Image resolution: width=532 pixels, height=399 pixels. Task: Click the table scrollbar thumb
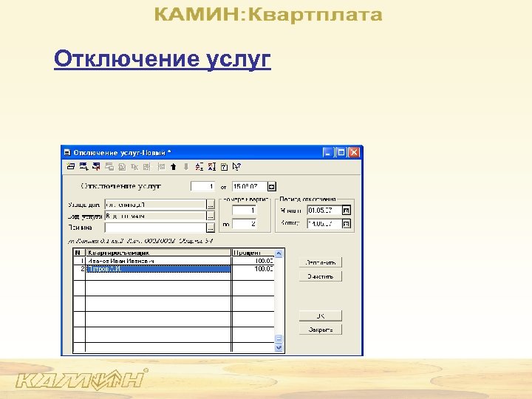(279, 338)
